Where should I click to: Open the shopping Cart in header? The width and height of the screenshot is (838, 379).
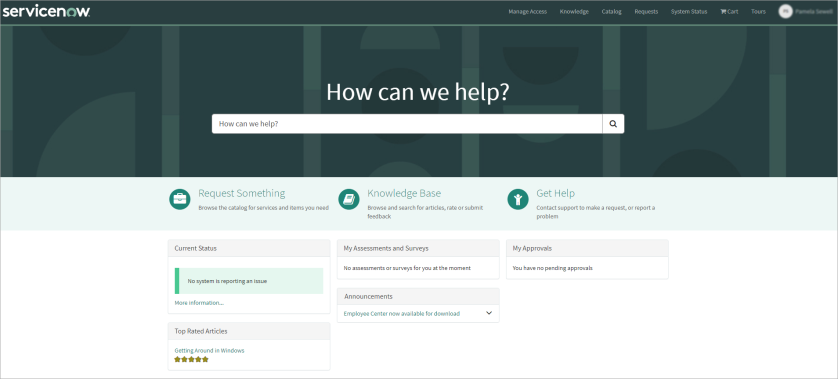(729, 11)
